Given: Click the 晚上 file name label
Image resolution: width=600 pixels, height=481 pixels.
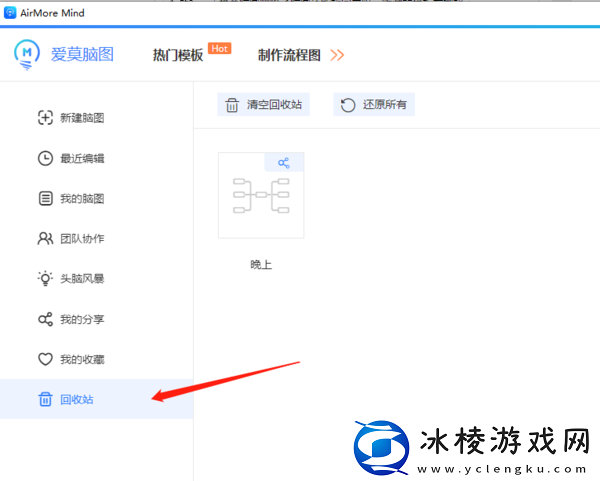Looking at the screenshot, I should pos(261,264).
